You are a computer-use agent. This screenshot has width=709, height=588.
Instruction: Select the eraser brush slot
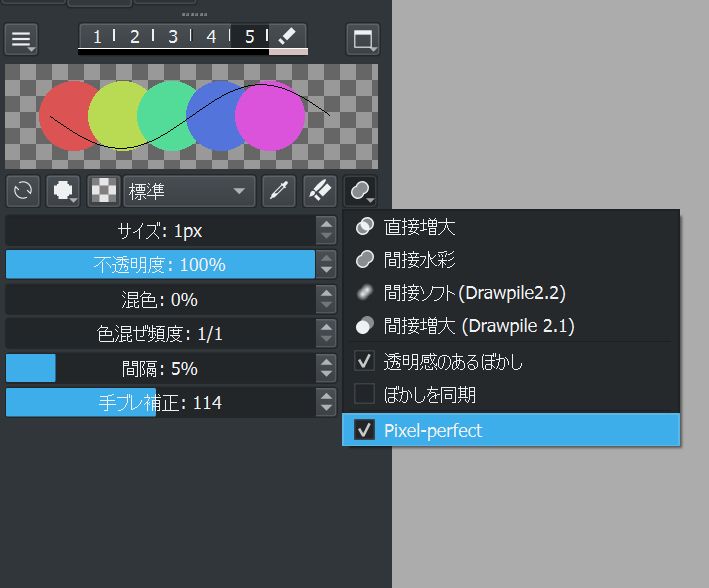coord(288,37)
